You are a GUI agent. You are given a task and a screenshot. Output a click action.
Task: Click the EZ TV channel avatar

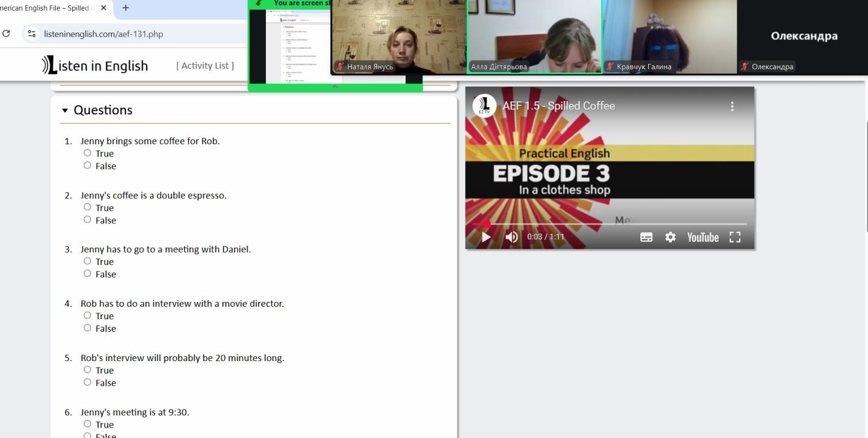click(484, 106)
